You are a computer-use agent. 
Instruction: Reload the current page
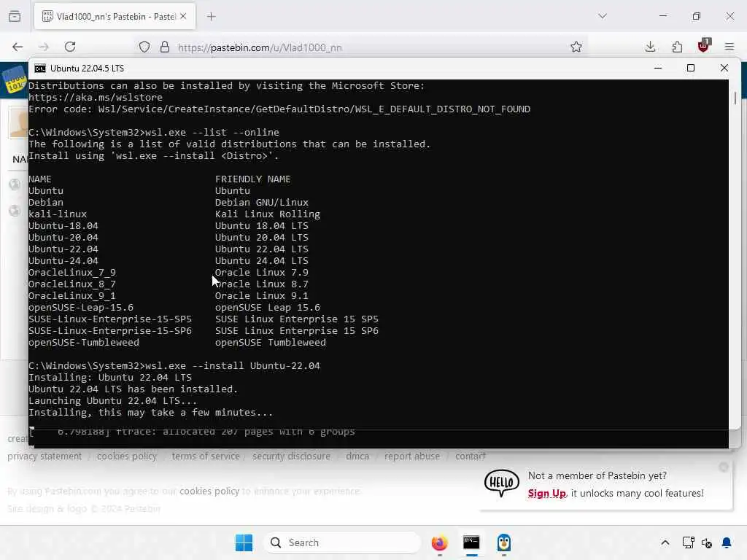coord(70,47)
